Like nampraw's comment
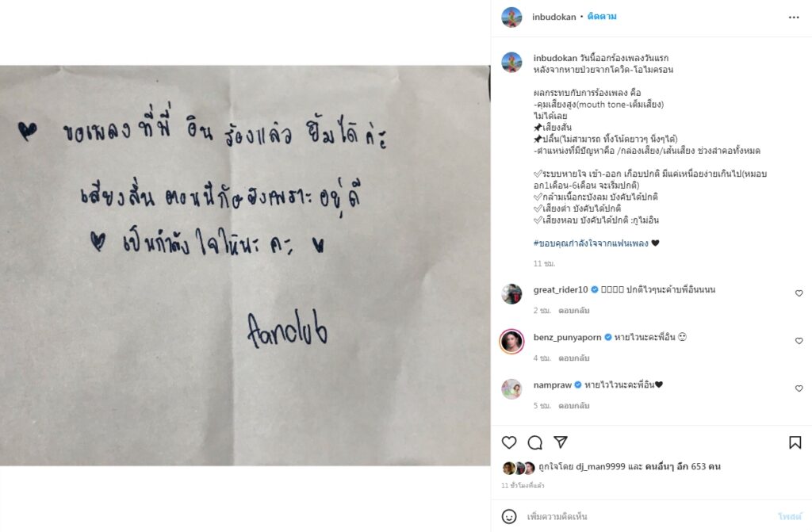Viewport: 812px width, 532px height. click(x=799, y=388)
